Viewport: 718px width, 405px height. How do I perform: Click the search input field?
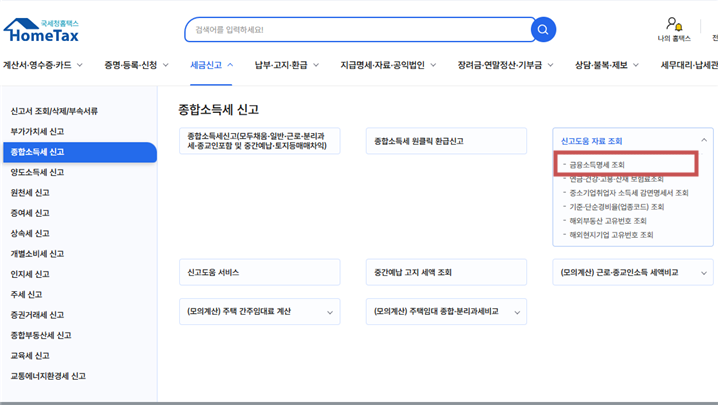[x=355, y=30]
